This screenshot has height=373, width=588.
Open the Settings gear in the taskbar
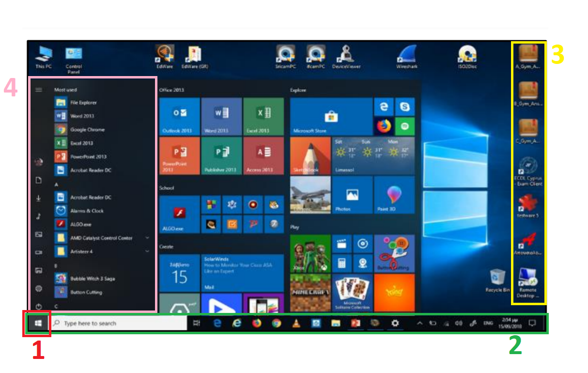(x=395, y=323)
